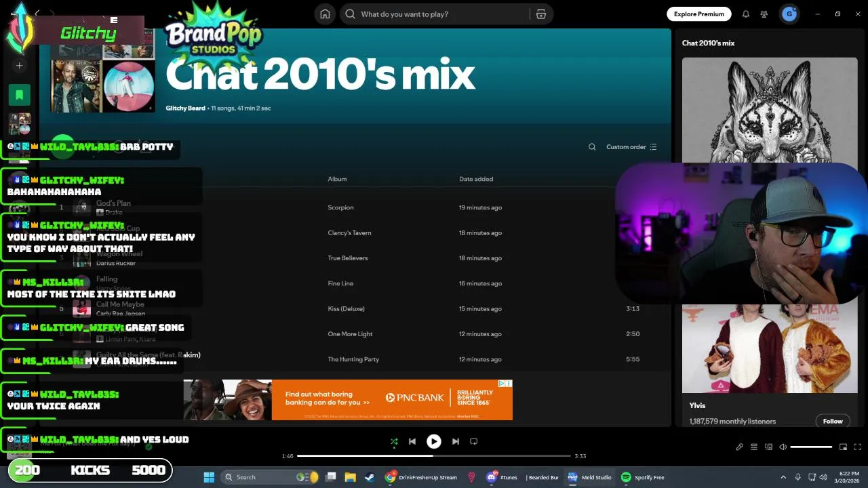Open the What's New bell notifications
This screenshot has height=488, width=868.
point(746,14)
